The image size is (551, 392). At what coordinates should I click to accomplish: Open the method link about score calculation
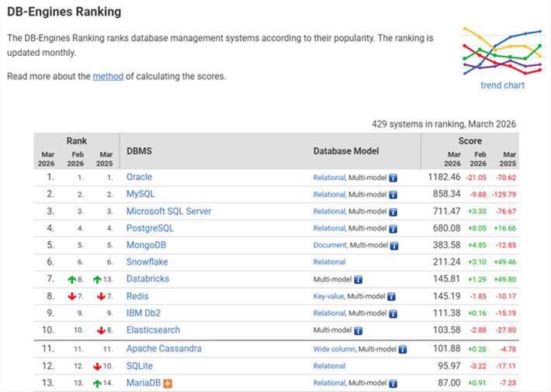108,76
